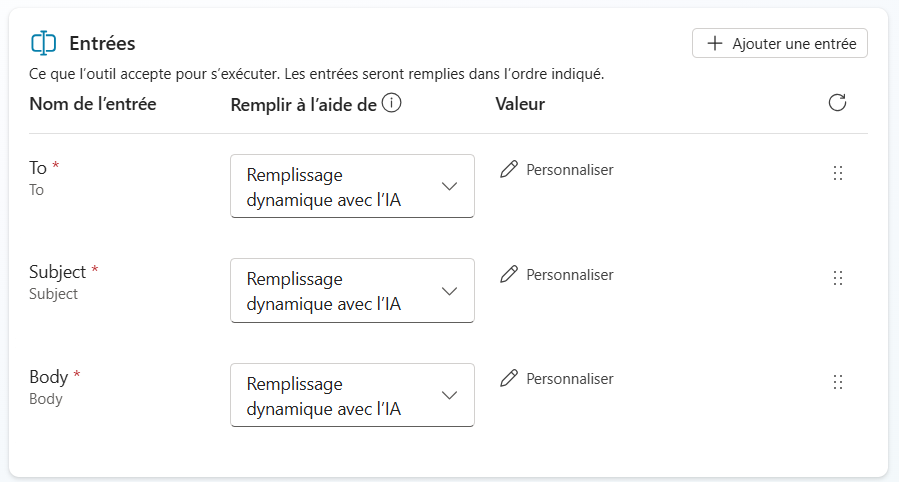Expand the Body fill-mode dropdown

pos(352,395)
